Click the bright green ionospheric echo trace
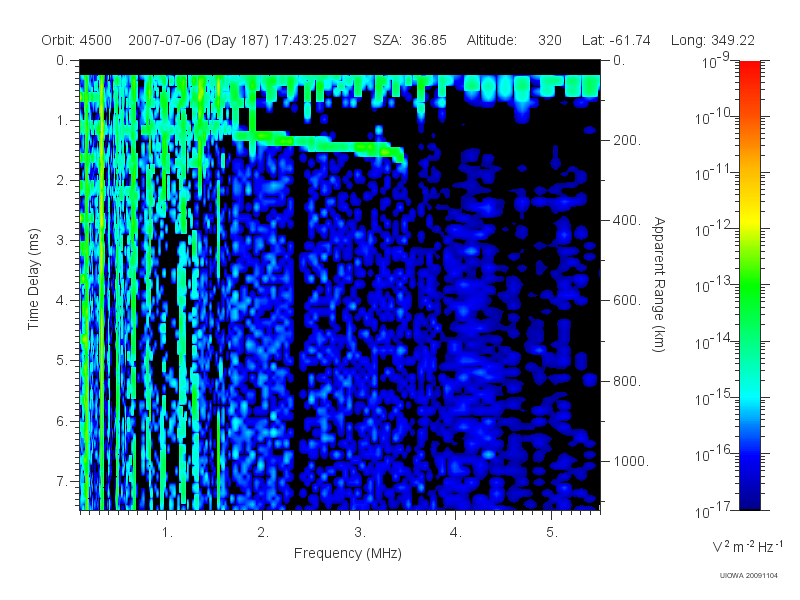Image resolution: width=800 pixels, height=600 pixels. click(319, 144)
